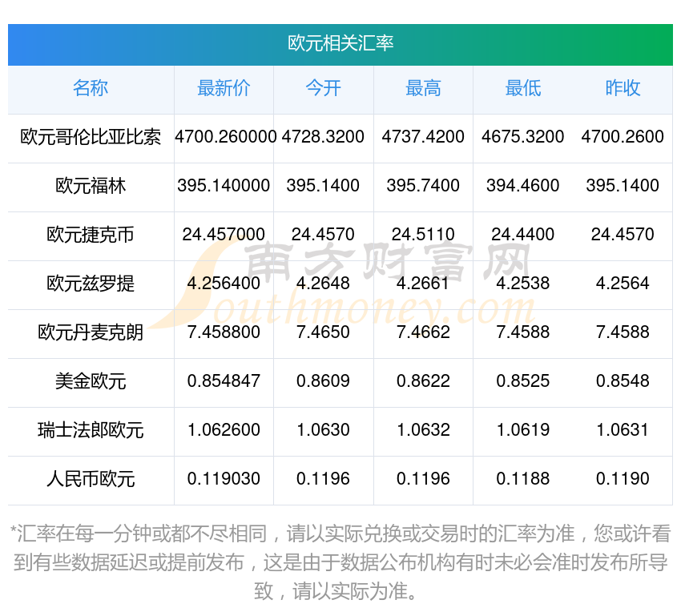
Task: Click the 今开 column header
Action: [x=323, y=88]
